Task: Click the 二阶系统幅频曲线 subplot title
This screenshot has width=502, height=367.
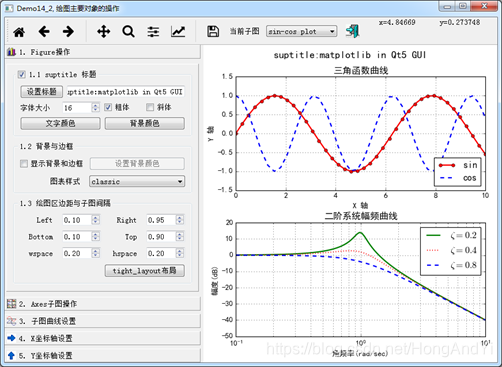Action: coord(361,216)
